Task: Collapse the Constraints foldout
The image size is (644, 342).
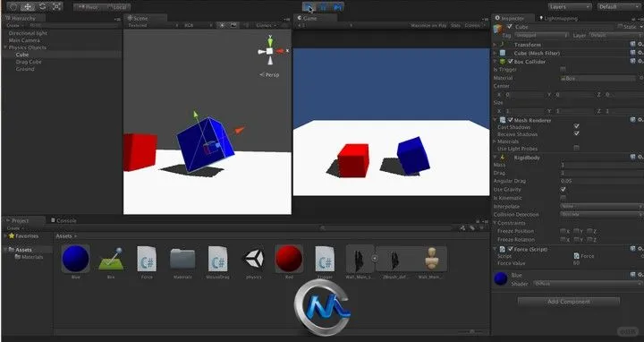Action: [x=496, y=223]
